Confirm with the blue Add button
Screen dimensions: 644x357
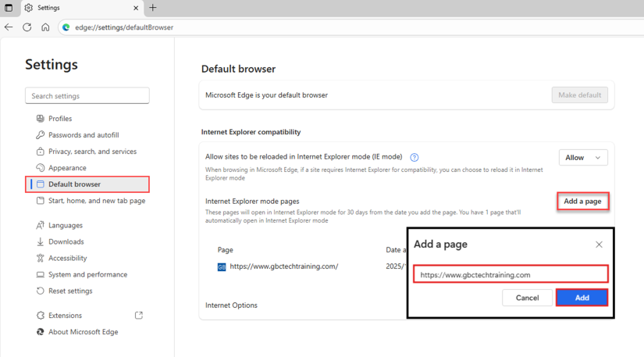[582, 298]
